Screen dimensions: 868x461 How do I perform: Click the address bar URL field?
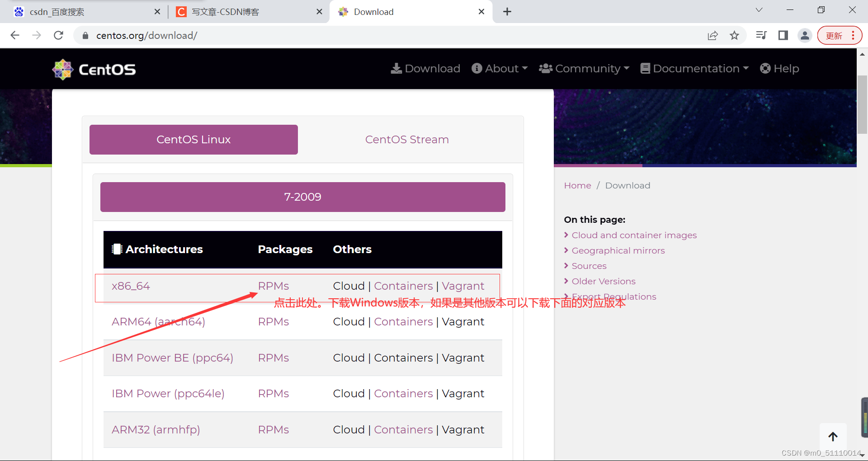point(389,35)
